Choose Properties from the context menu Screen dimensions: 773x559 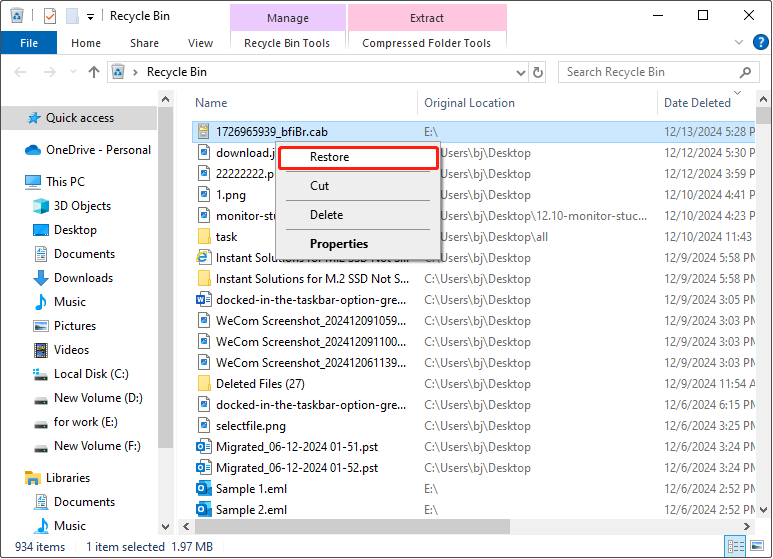point(358,244)
